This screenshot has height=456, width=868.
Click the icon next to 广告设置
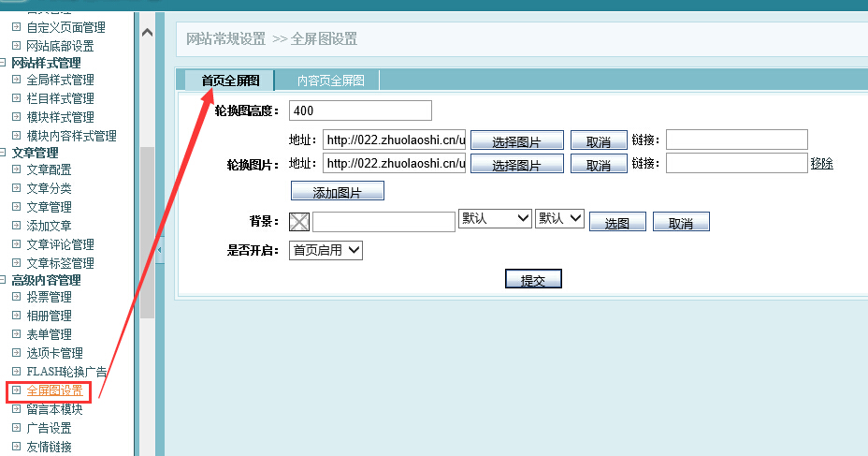tap(16, 428)
